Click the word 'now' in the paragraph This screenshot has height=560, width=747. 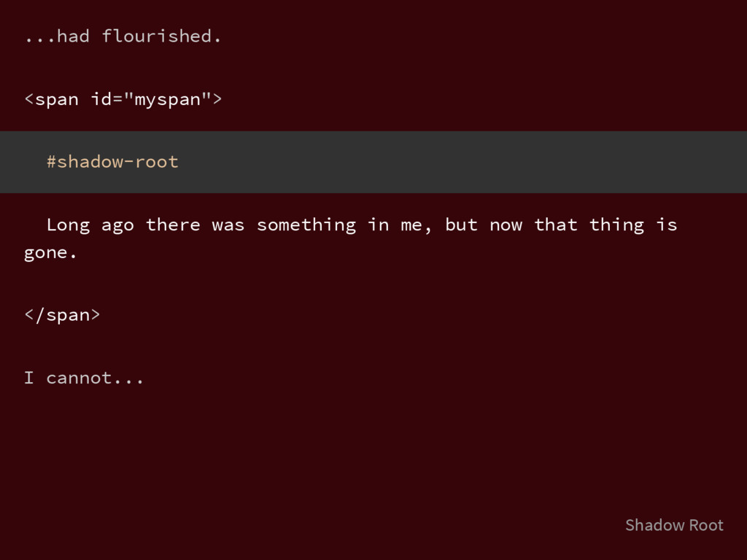point(506,226)
